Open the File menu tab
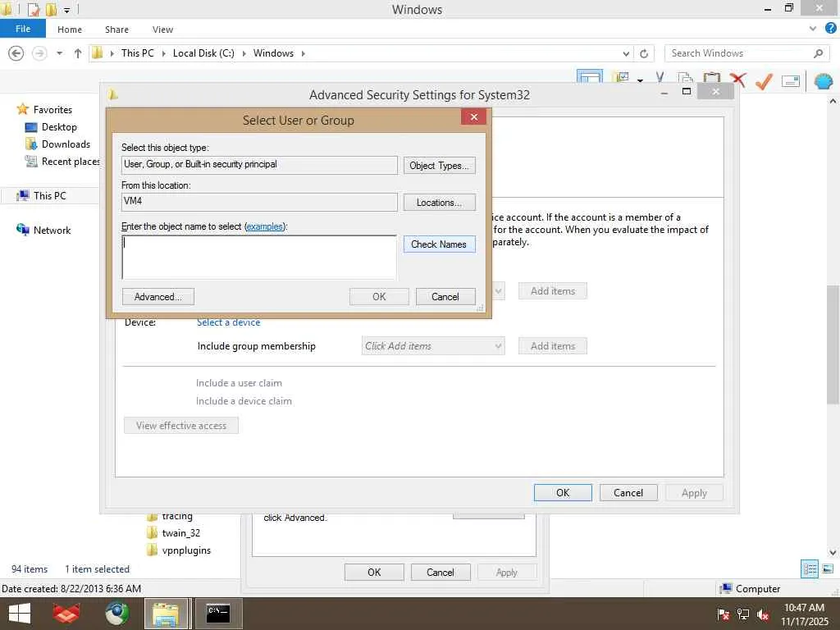This screenshot has width=840, height=630. [23, 29]
